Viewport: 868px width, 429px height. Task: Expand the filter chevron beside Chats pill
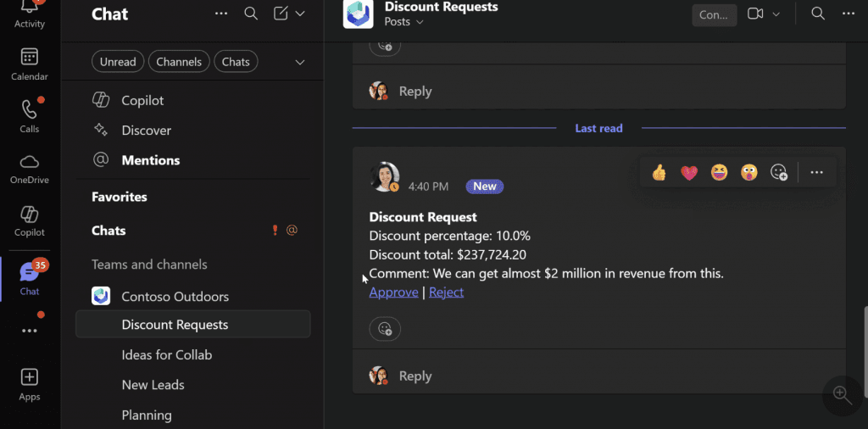(x=299, y=62)
